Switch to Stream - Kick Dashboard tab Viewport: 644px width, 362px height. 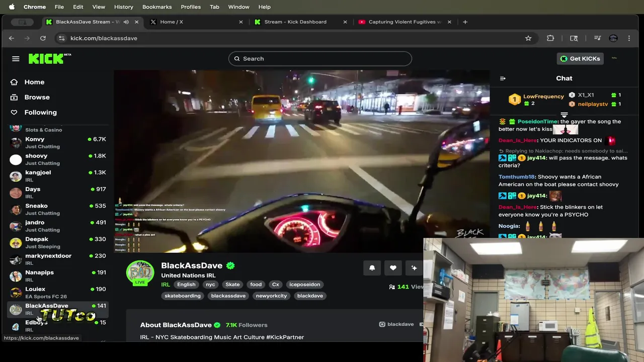(x=300, y=22)
